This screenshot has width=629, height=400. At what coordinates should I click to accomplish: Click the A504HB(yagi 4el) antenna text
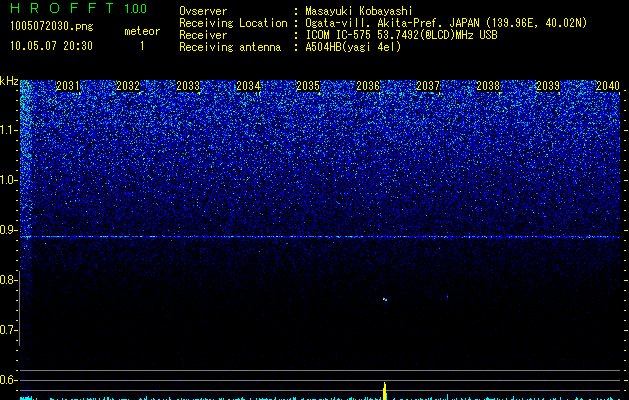(x=353, y=47)
